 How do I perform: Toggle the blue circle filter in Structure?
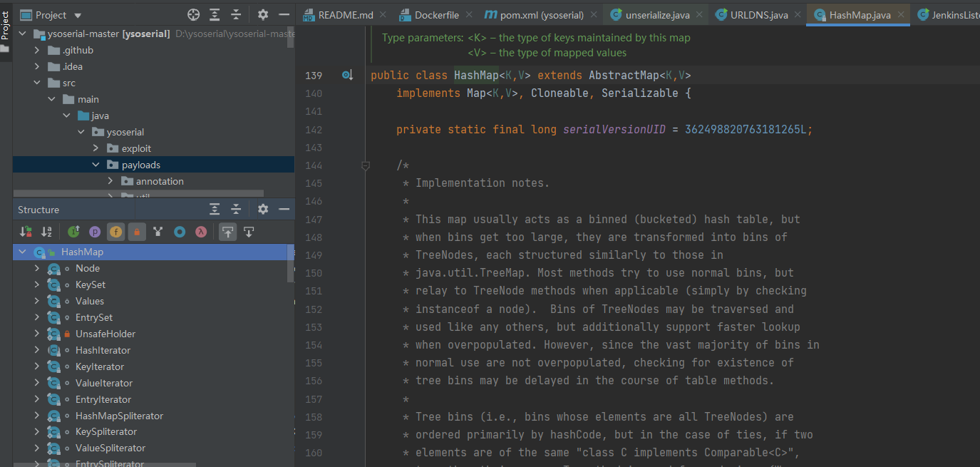(180, 231)
